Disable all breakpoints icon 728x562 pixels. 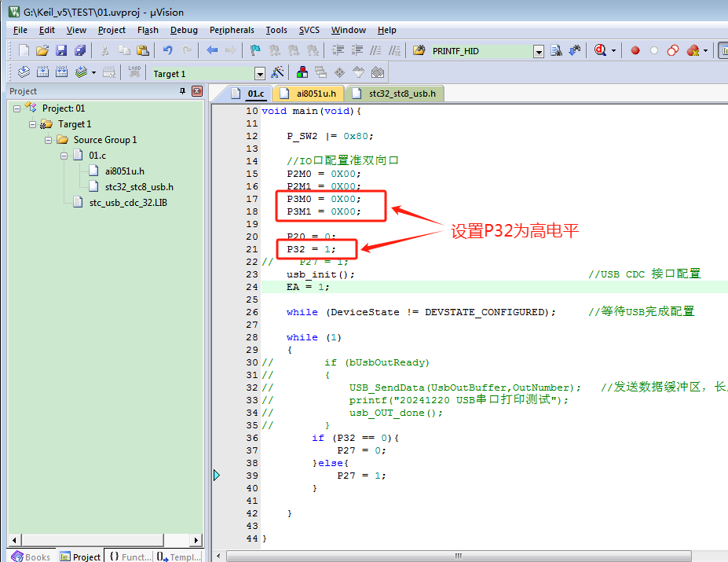[x=673, y=50]
